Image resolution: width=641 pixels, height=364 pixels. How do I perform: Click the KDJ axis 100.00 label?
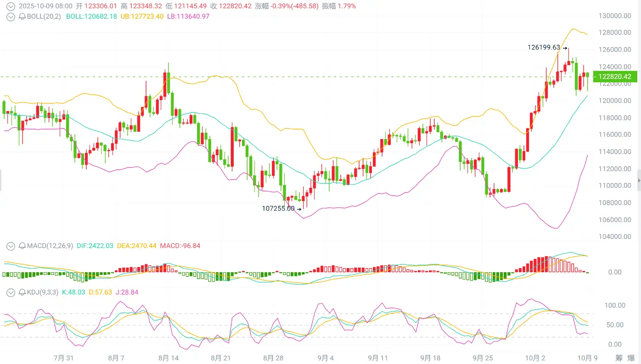615,305
